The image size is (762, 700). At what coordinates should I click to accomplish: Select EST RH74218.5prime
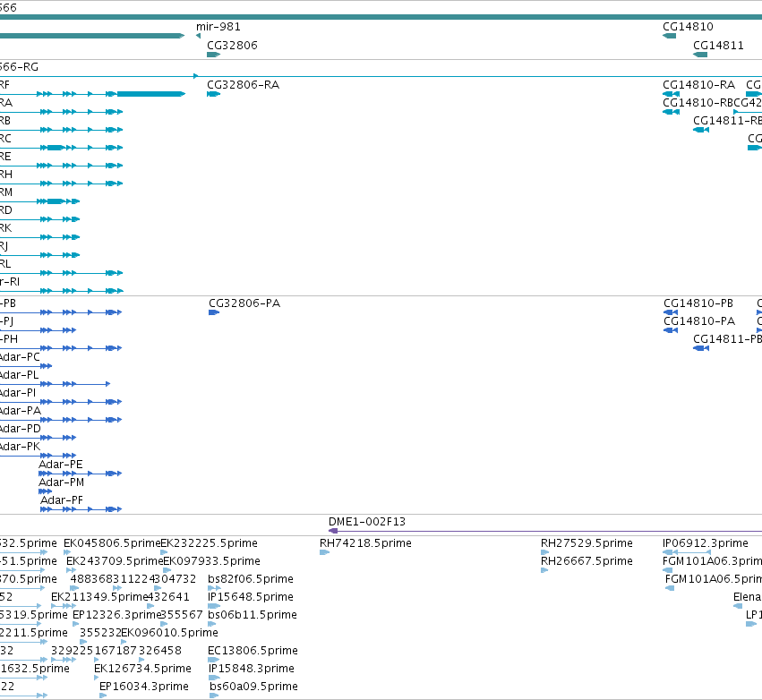365,543
